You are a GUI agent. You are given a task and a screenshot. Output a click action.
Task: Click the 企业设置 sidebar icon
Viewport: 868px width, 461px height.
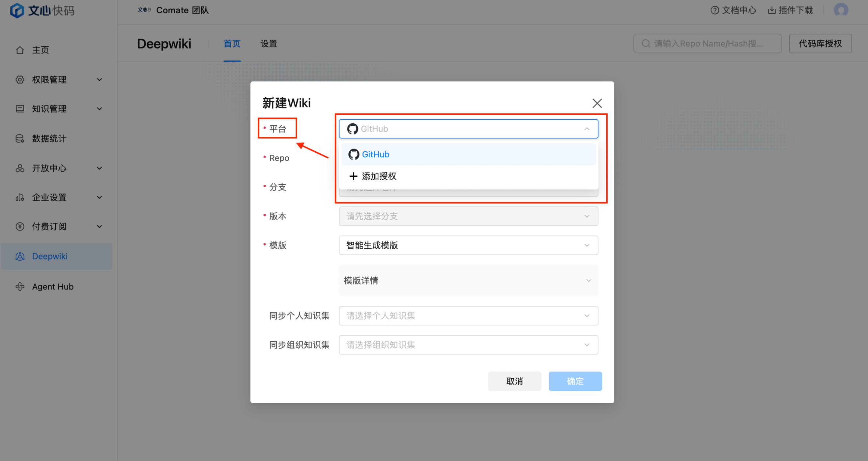click(20, 197)
